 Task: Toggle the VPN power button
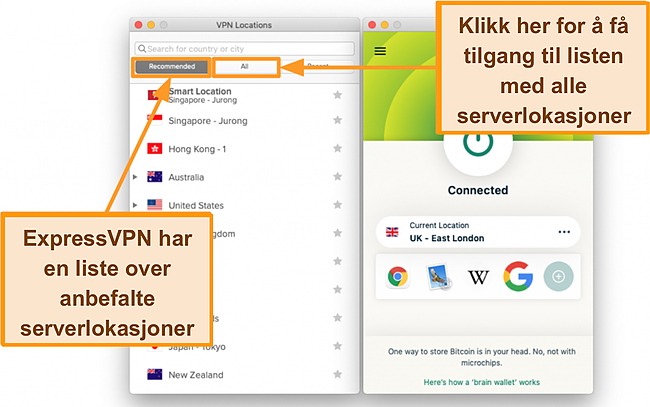click(x=478, y=144)
